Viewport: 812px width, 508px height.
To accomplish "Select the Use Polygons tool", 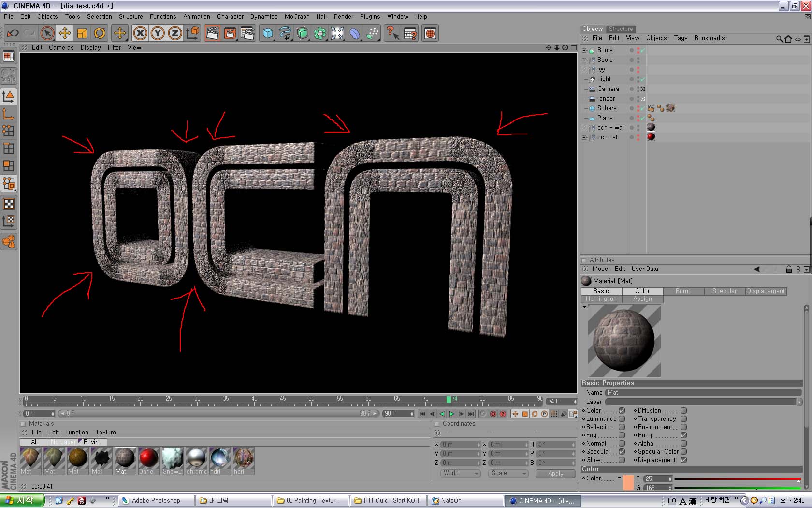I will (9, 166).
